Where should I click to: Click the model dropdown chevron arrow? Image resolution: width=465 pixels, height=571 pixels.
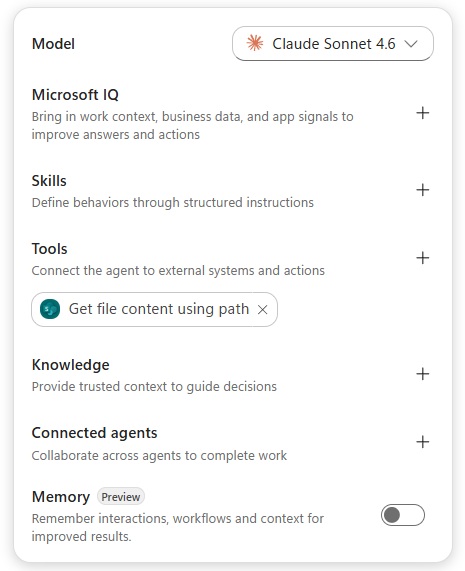point(411,44)
